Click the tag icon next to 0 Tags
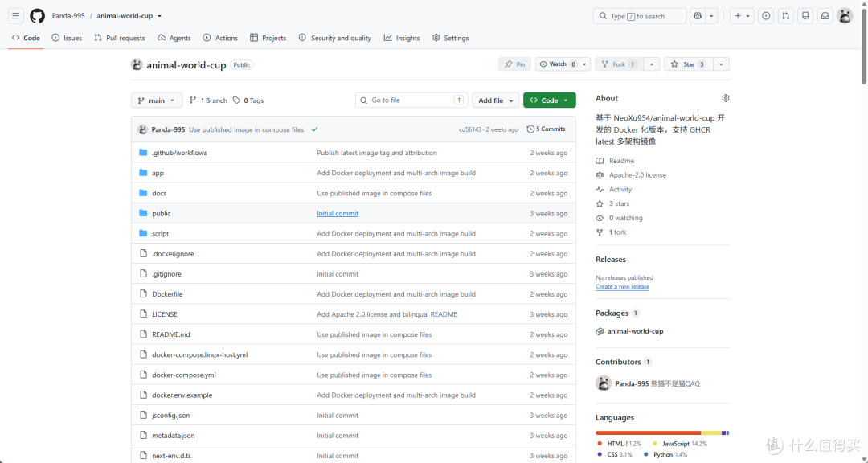 tap(236, 100)
